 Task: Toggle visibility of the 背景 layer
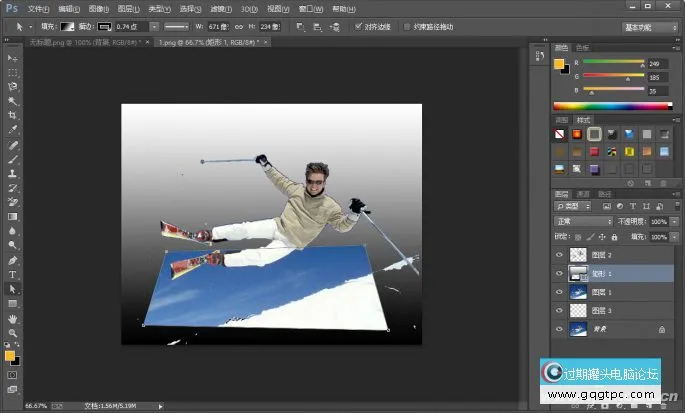tap(559, 328)
